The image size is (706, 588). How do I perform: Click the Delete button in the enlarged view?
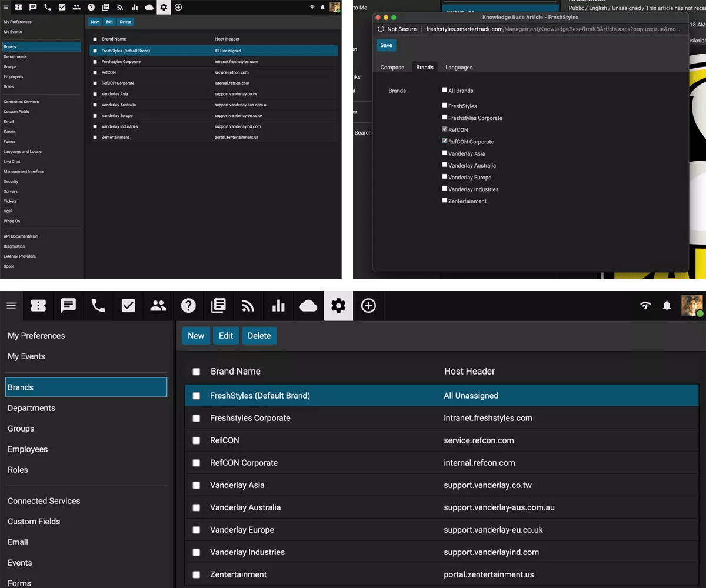click(259, 336)
